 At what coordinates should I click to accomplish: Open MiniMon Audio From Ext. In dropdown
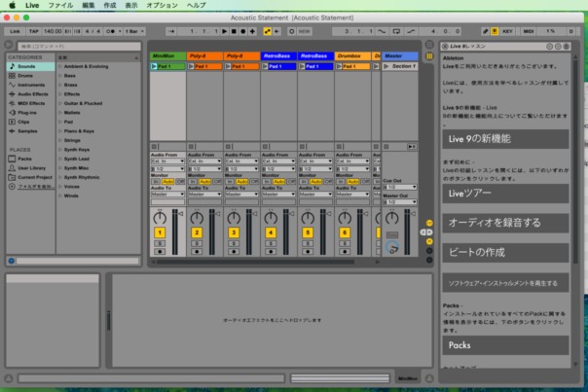pos(167,161)
